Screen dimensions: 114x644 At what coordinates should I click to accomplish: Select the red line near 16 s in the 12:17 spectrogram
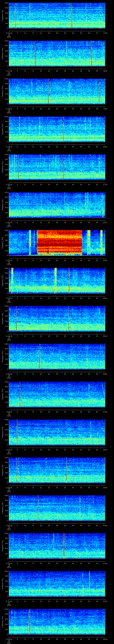tap(35, 54)
